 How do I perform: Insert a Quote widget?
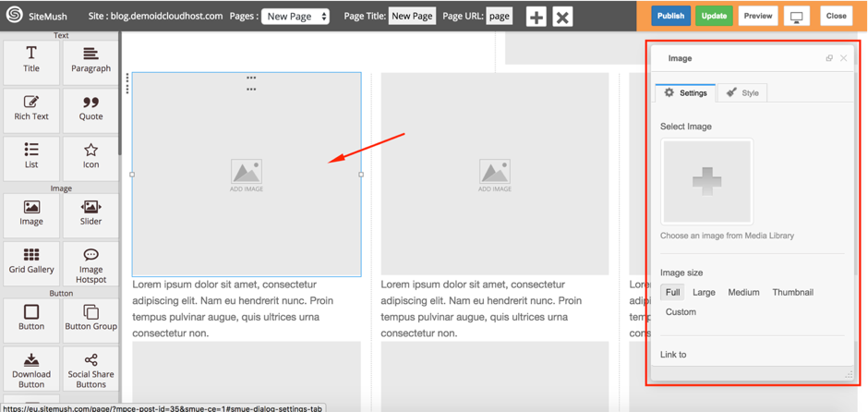coord(90,111)
